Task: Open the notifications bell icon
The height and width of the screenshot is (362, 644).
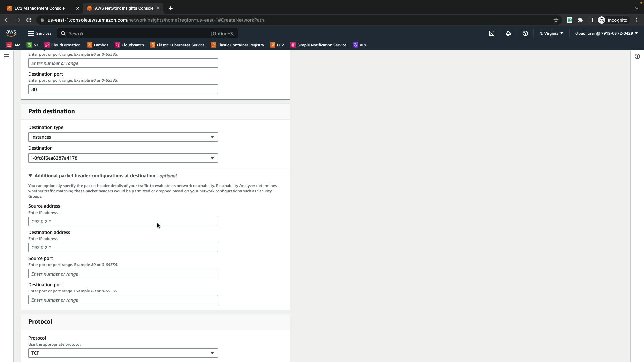Action: tap(508, 33)
